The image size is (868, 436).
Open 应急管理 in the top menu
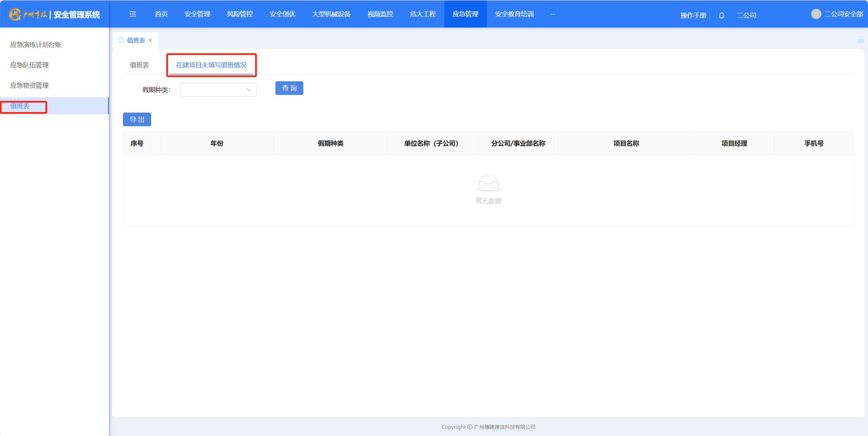pyautogui.click(x=465, y=14)
